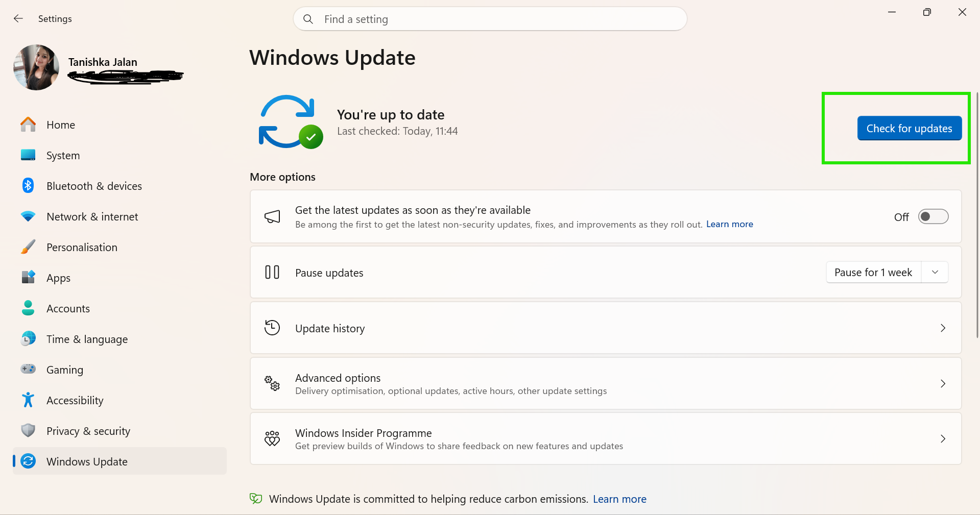
Task: Open System settings page
Action: click(x=119, y=155)
